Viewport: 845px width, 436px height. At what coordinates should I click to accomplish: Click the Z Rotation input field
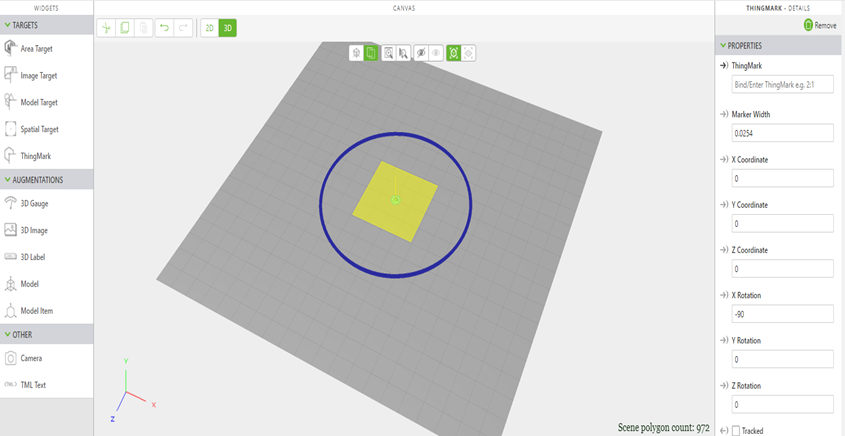point(782,404)
